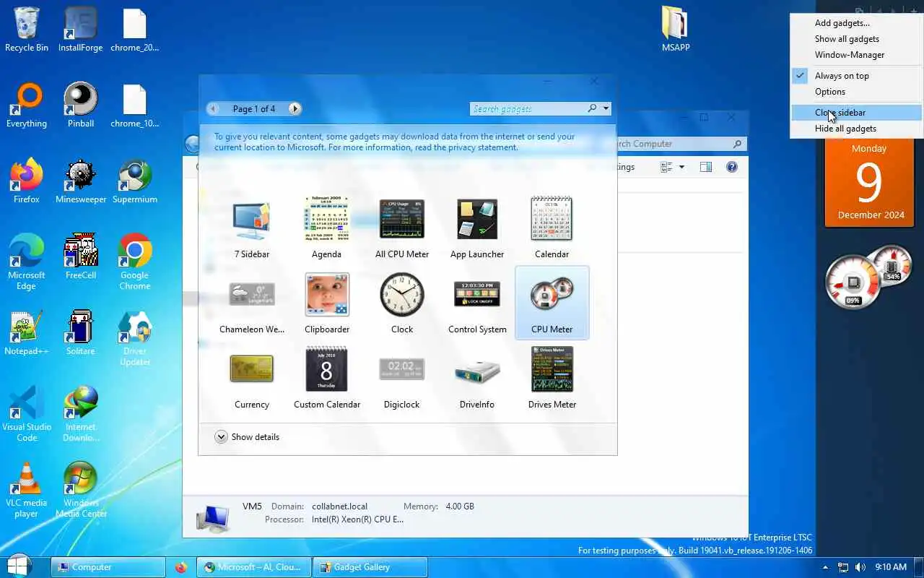Select the All CPU Meter gadget
Image resolution: width=924 pixels, height=578 pixels.
click(x=402, y=228)
